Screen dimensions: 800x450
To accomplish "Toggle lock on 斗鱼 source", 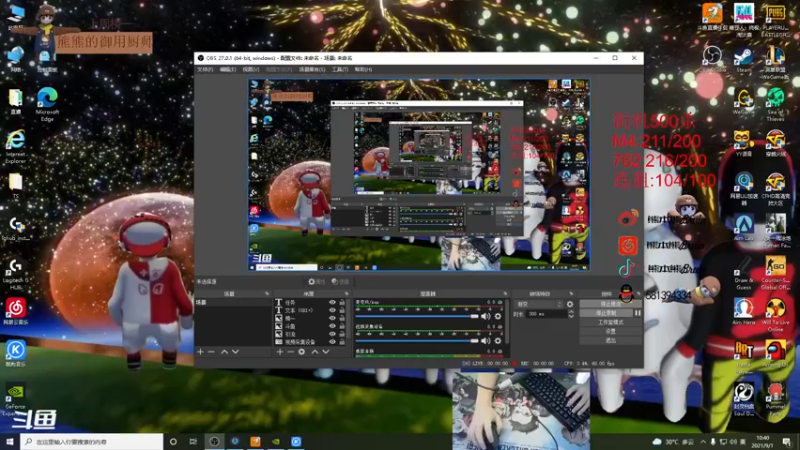I will [342, 326].
